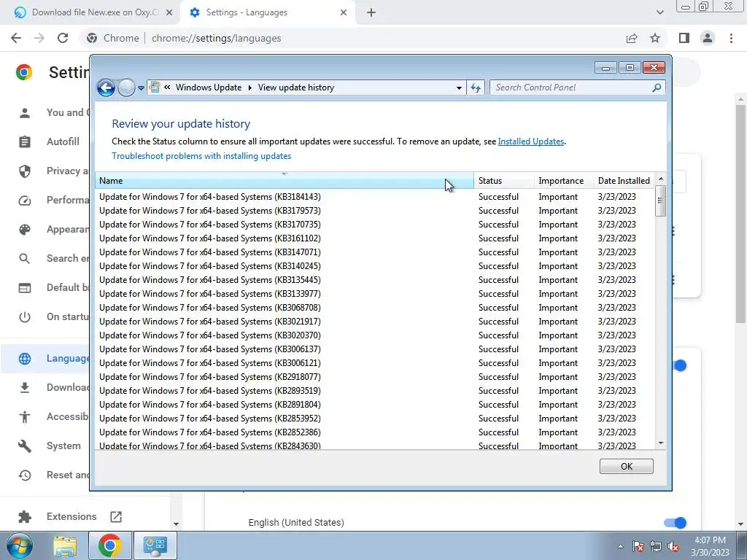Open the Chrome three-dot menu
The width and height of the screenshot is (747, 560).
click(x=731, y=38)
